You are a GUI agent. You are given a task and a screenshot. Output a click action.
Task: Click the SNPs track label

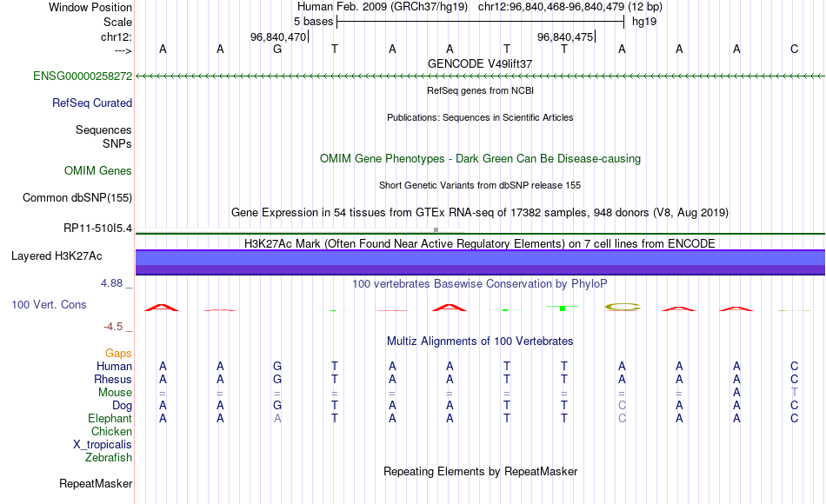pyautogui.click(x=117, y=143)
